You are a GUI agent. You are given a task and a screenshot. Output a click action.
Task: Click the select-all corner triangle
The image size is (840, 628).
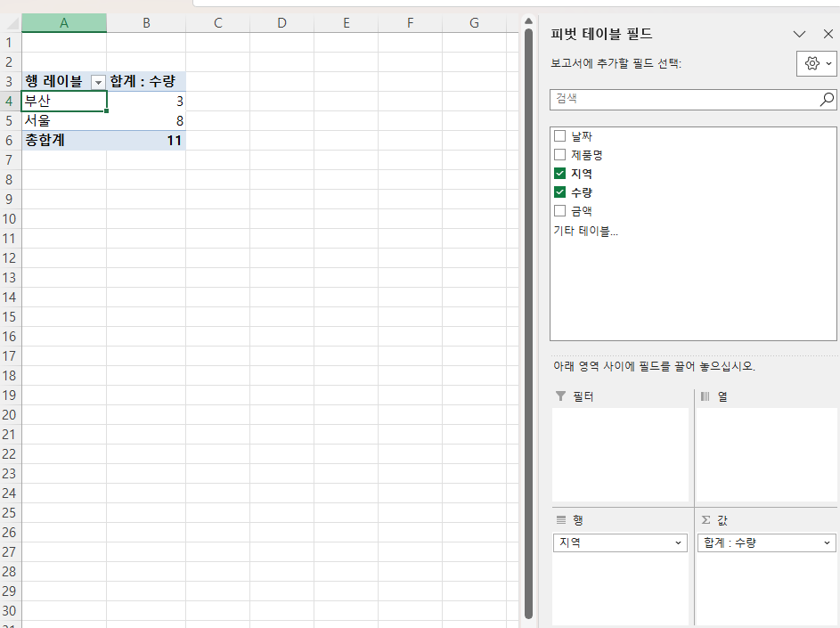[12, 24]
